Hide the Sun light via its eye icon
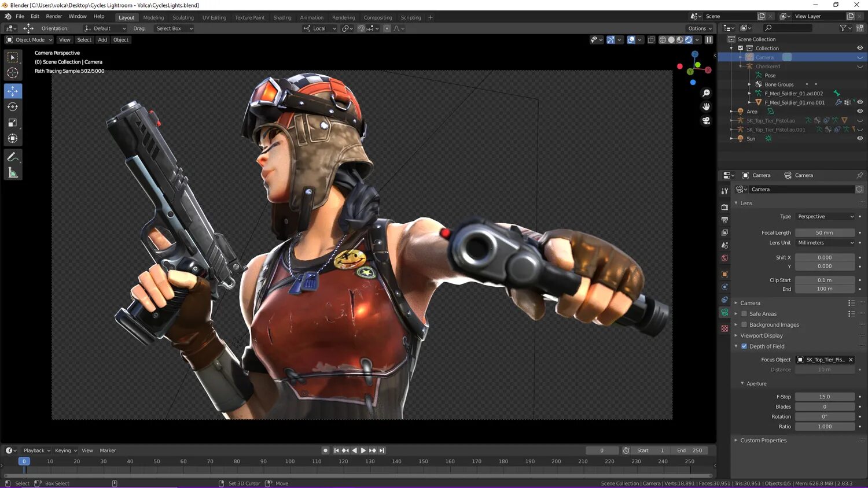Image resolution: width=868 pixels, height=488 pixels. pyautogui.click(x=860, y=138)
